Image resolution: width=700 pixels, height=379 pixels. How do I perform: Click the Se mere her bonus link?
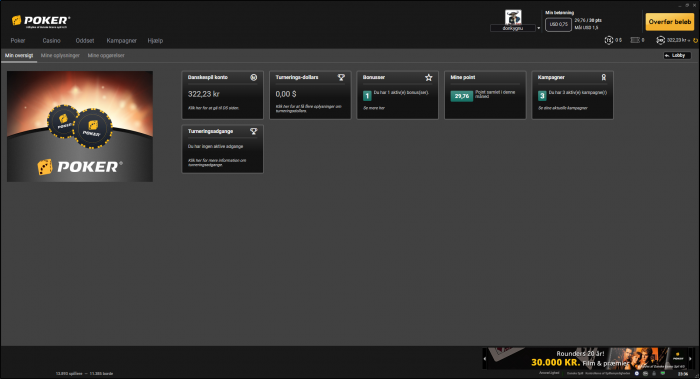[374, 108]
